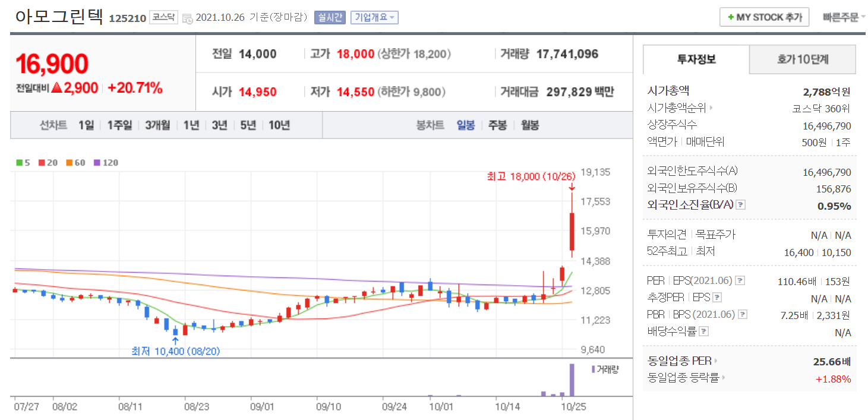Open help icon next to 배당수익률
This screenshot has height=420, width=868.
(x=703, y=331)
